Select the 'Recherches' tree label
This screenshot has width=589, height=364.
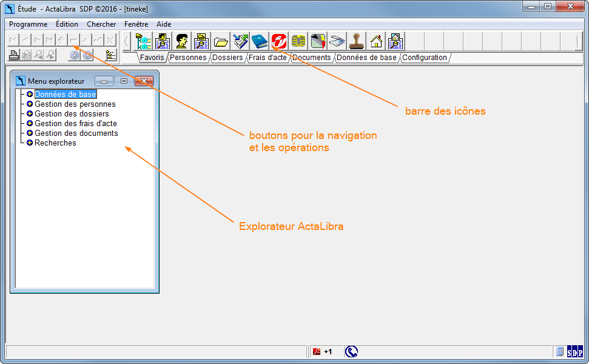[x=55, y=143]
